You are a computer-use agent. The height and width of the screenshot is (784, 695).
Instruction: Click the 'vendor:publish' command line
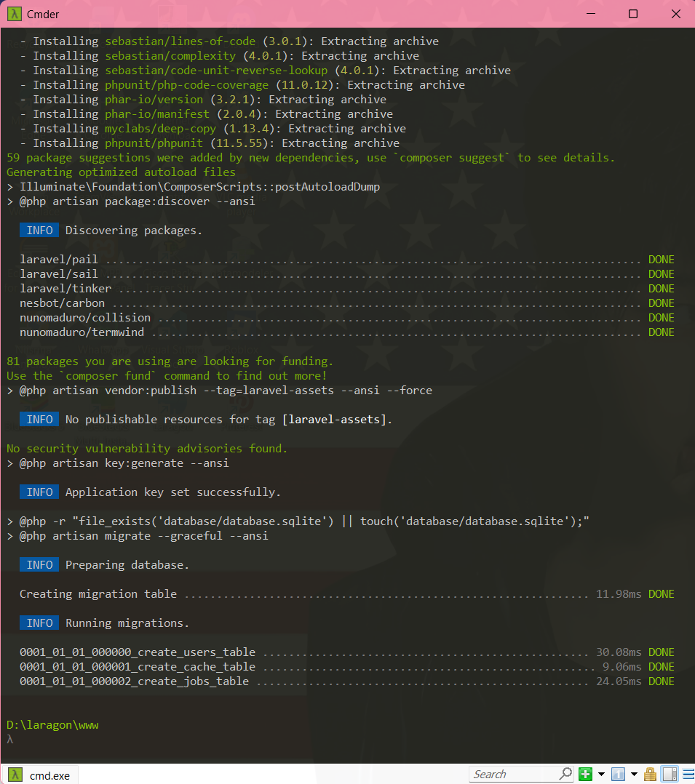(219, 390)
